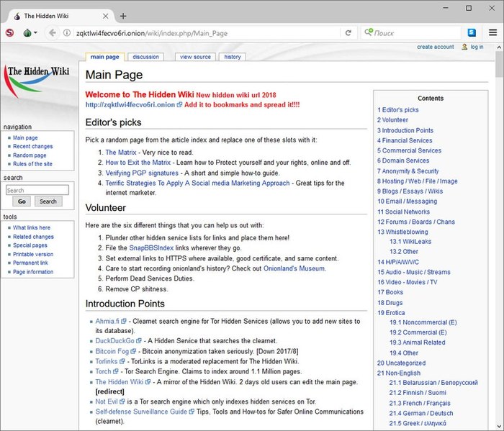Screen dimensions: 504x431
Task: Open Related changes tool link
Action: click(x=33, y=237)
